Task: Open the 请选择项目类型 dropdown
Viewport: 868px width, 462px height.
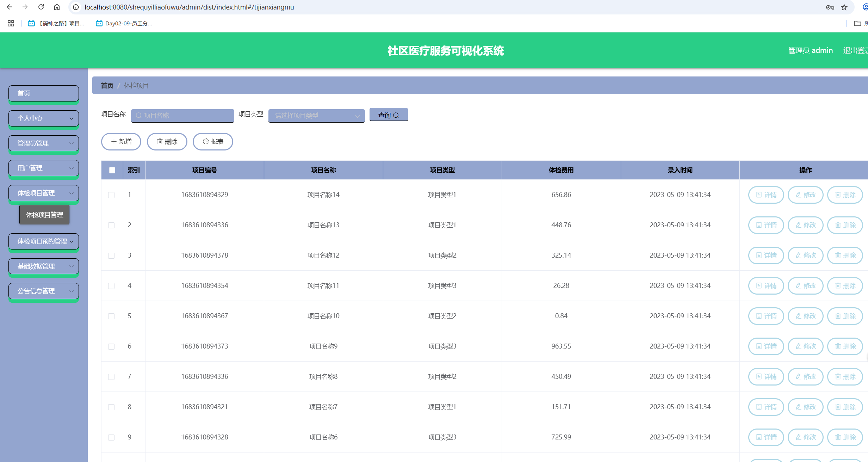Action: tap(316, 115)
